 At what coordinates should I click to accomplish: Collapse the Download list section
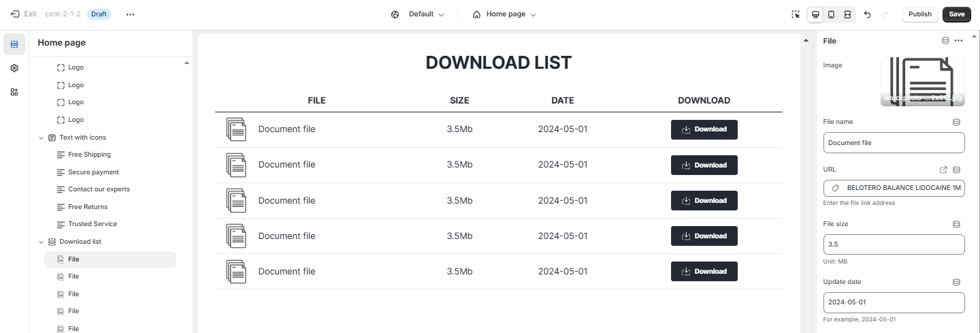click(x=41, y=242)
